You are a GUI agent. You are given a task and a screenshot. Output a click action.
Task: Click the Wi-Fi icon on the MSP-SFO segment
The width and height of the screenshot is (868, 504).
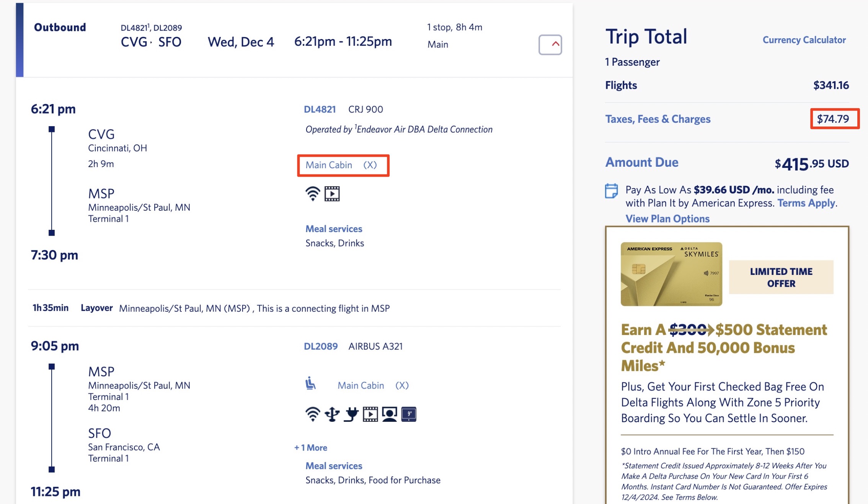coord(313,413)
